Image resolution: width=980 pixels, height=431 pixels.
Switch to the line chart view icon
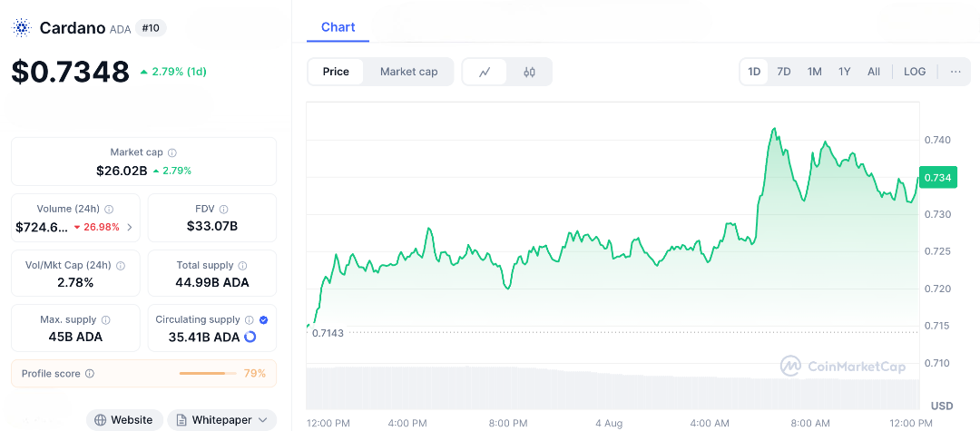point(485,72)
